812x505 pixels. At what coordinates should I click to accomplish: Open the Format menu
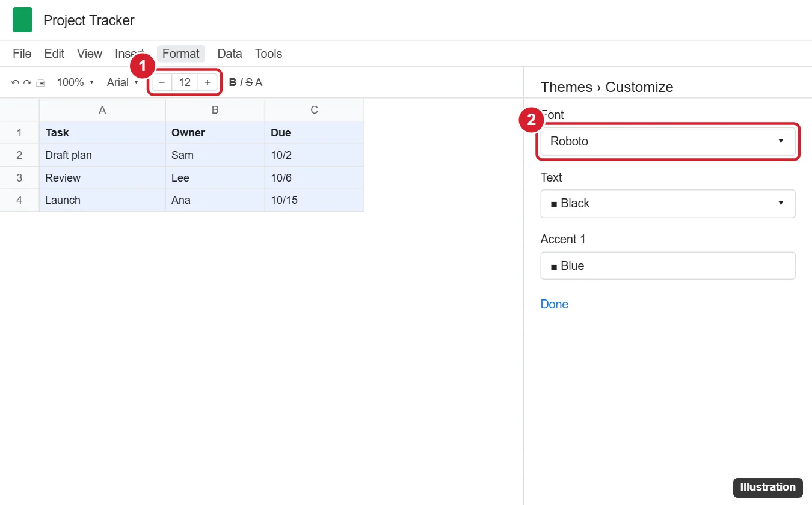click(x=181, y=54)
